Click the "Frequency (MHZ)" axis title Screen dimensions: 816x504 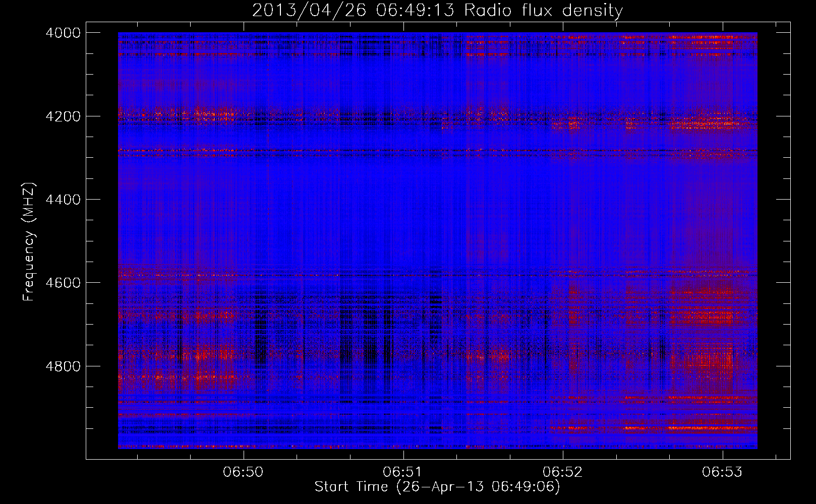(29, 242)
